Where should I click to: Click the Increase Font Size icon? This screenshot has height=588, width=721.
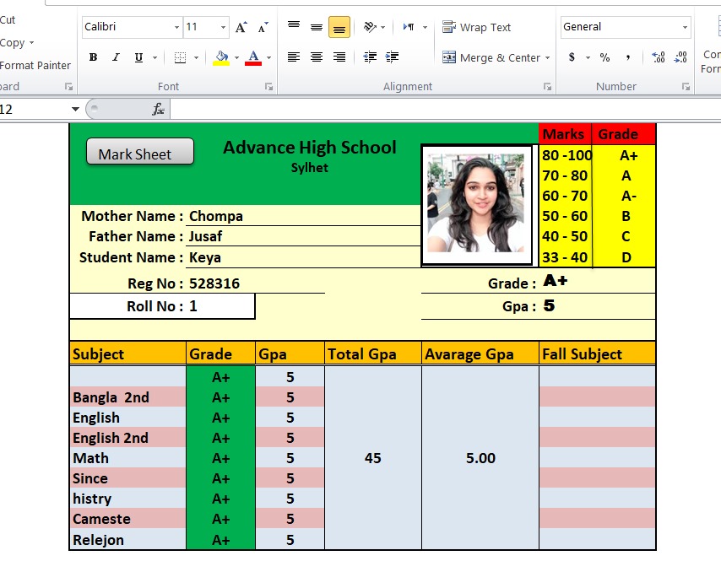[x=241, y=27]
